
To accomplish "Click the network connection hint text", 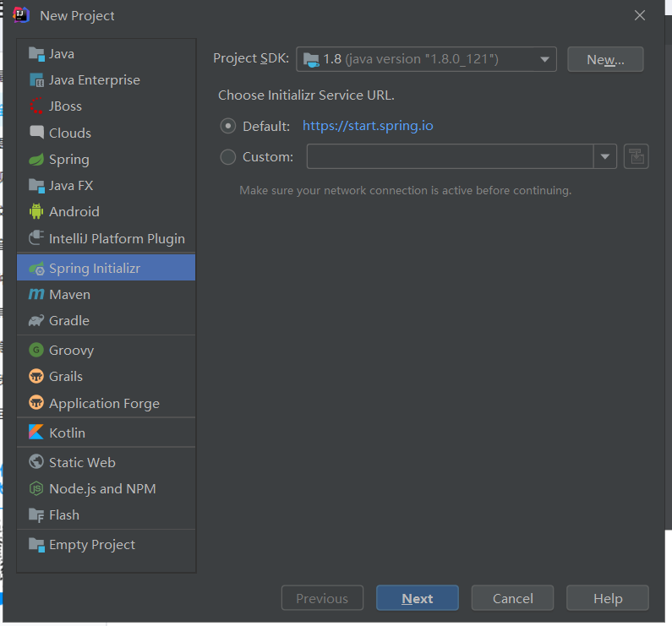I will coord(406,190).
